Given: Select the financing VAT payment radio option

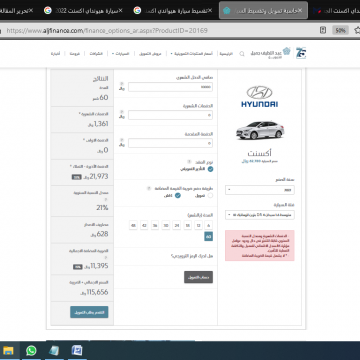Looking at the screenshot, I should click(210, 196).
